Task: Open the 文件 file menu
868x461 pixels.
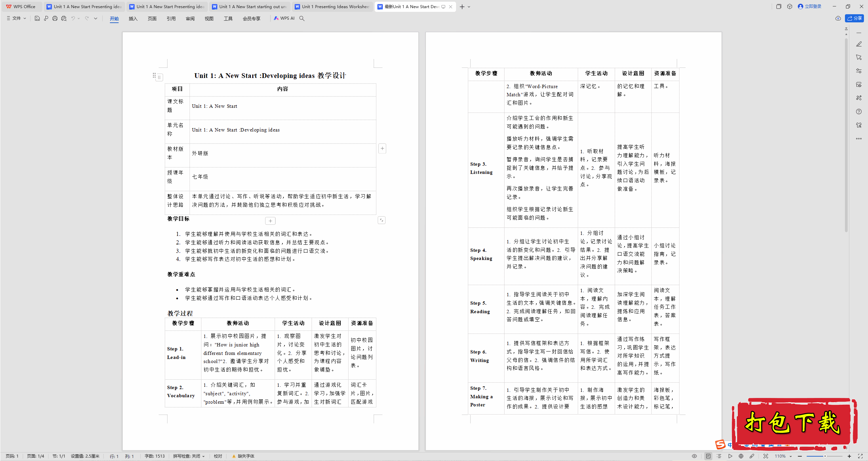Action: tap(16, 18)
